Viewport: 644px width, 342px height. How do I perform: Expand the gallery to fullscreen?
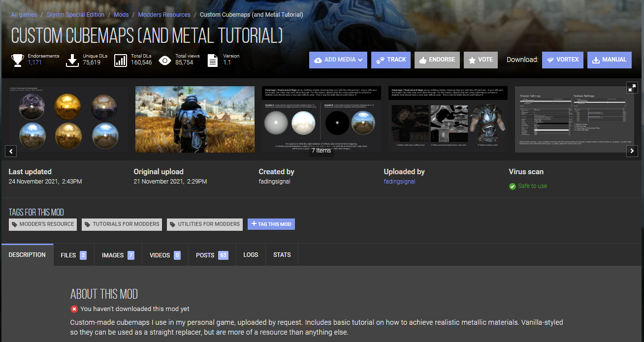[632, 88]
